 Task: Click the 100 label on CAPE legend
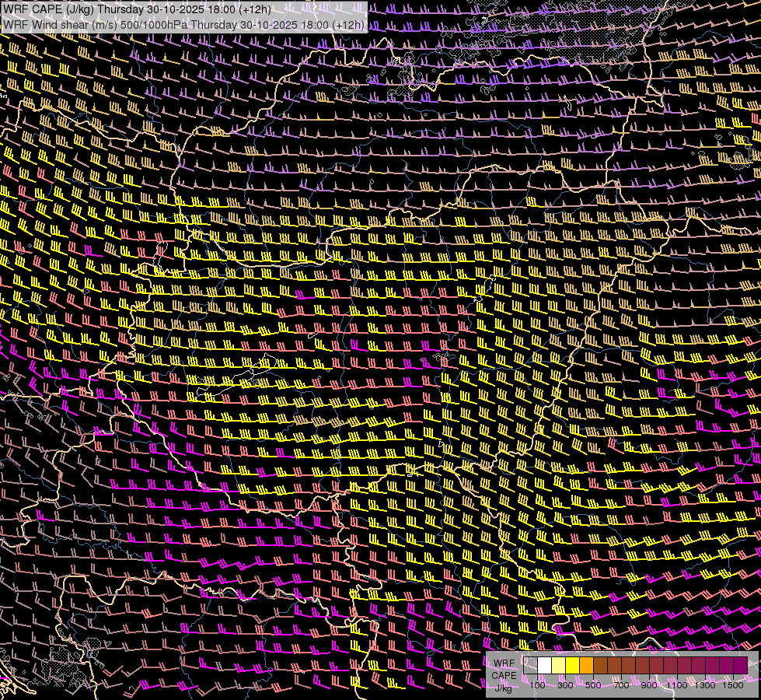(537, 685)
